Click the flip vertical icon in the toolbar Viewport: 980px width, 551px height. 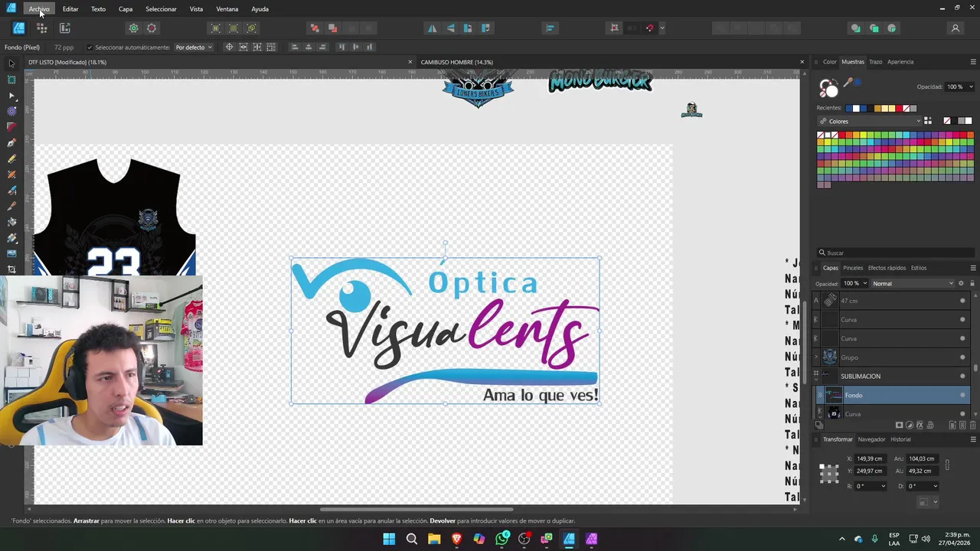pos(449,28)
